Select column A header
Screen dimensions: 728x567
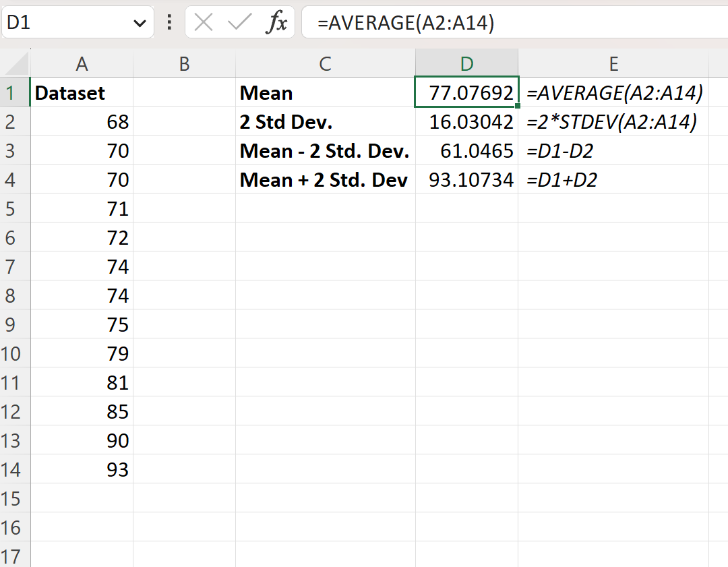click(x=82, y=63)
